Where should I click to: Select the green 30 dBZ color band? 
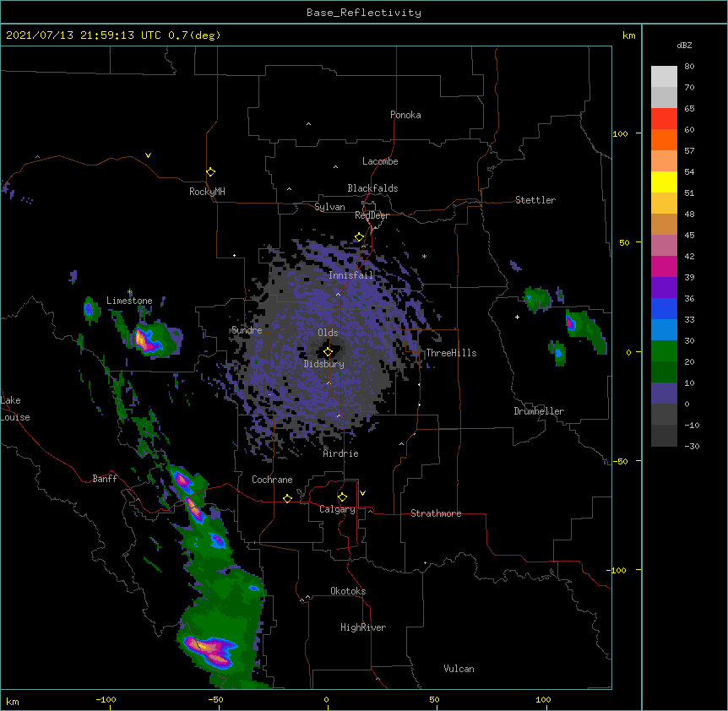tap(664, 351)
